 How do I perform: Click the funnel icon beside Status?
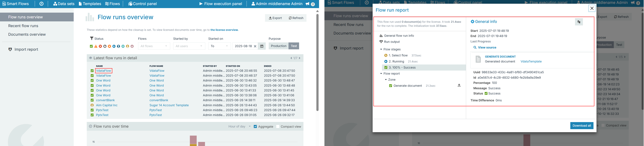pos(91,38)
